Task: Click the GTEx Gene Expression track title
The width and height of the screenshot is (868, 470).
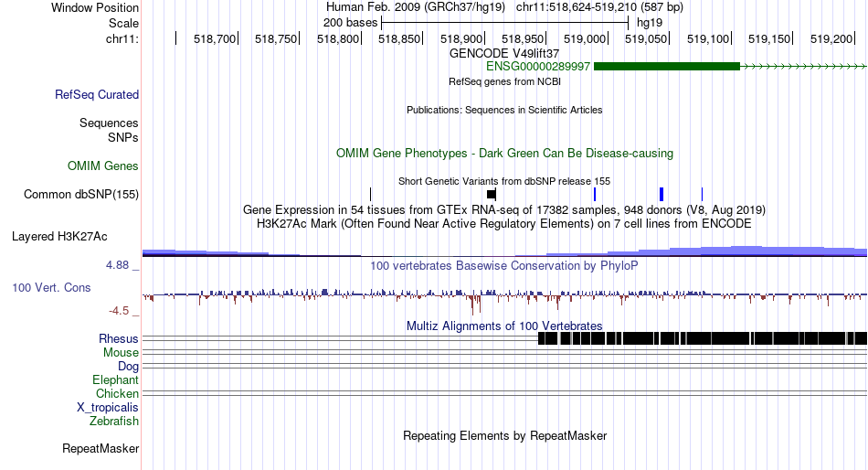Action: [504, 210]
